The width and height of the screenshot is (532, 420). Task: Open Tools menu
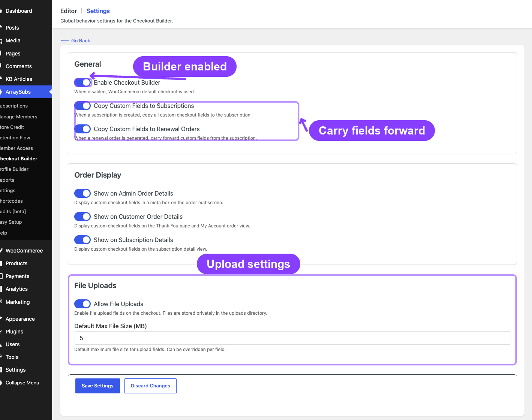pos(26,357)
